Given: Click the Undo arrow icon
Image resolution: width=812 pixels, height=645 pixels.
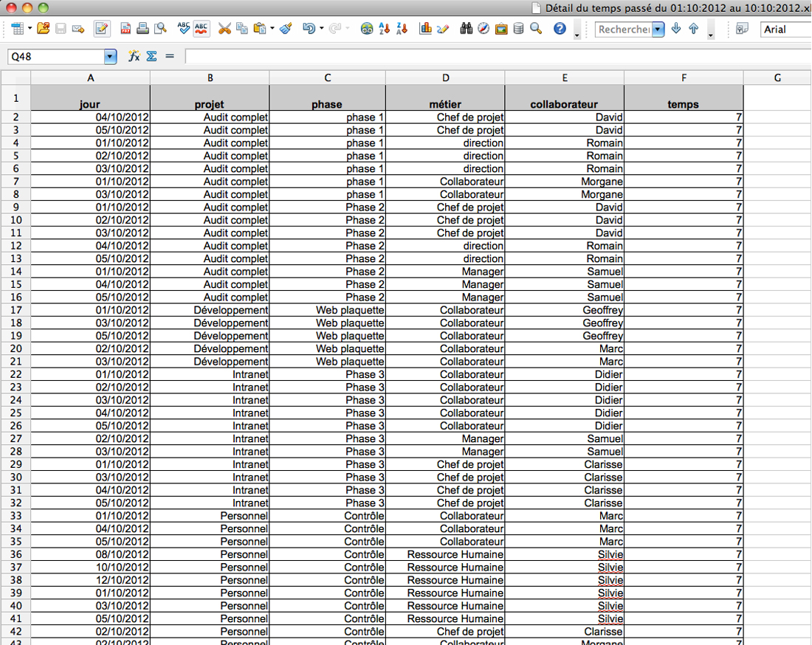Looking at the screenshot, I should click(309, 29).
